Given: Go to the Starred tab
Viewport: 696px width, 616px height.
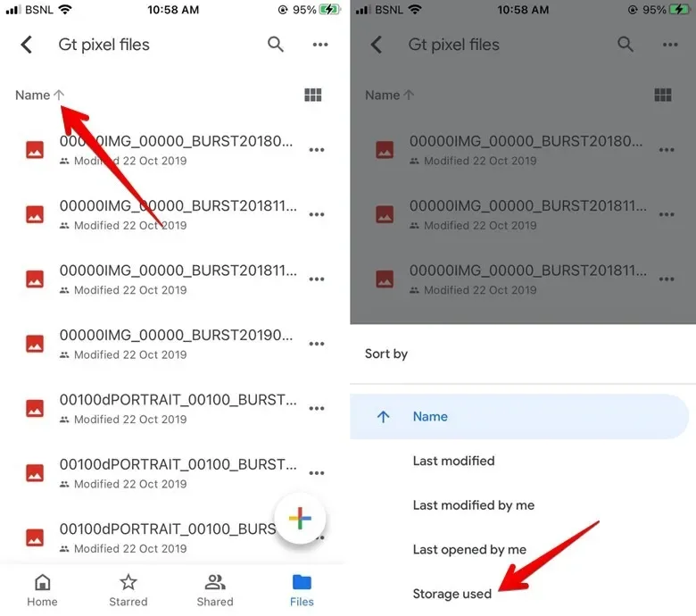Looking at the screenshot, I should tap(128, 590).
